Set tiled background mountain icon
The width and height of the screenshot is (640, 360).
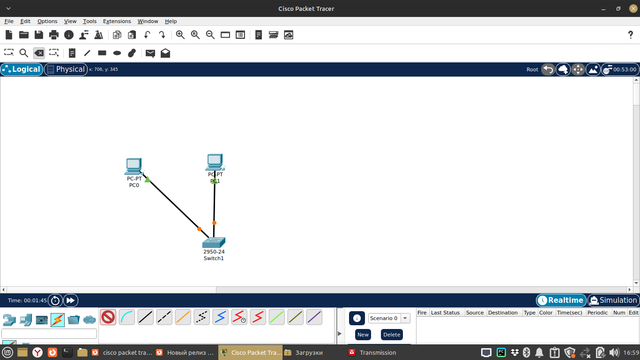tap(593, 69)
